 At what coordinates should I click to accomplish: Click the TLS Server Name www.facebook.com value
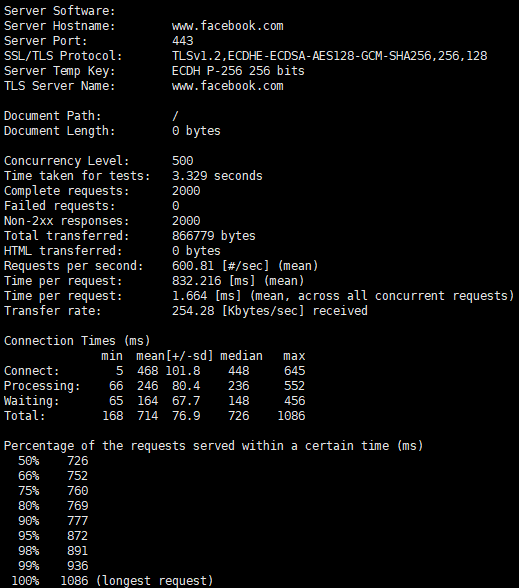click(228, 86)
